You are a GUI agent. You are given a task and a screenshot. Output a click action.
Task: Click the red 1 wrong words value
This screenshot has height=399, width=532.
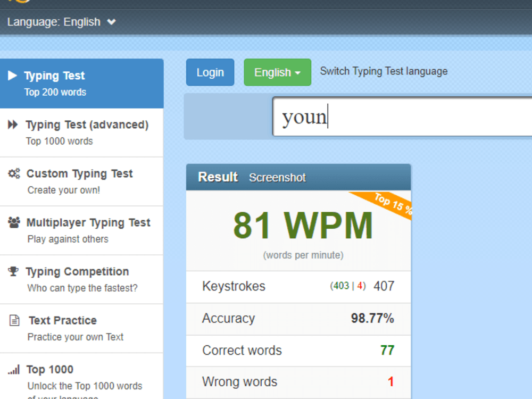coord(390,381)
